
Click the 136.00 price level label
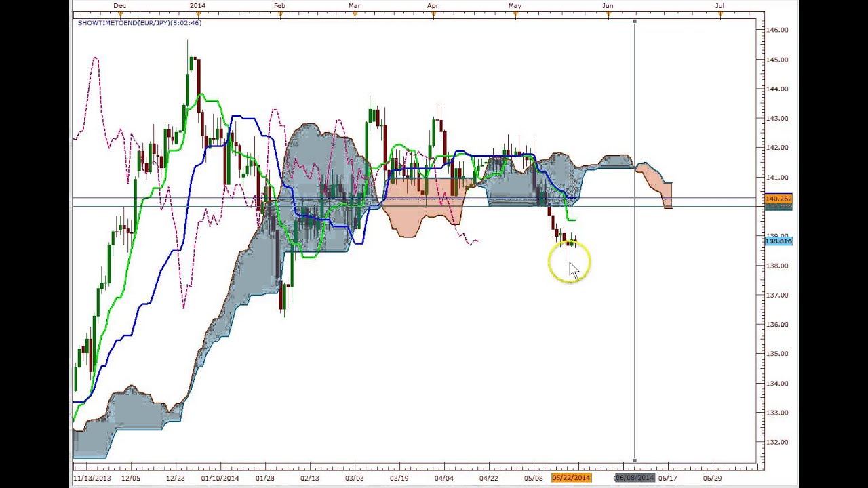[x=776, y=325]
